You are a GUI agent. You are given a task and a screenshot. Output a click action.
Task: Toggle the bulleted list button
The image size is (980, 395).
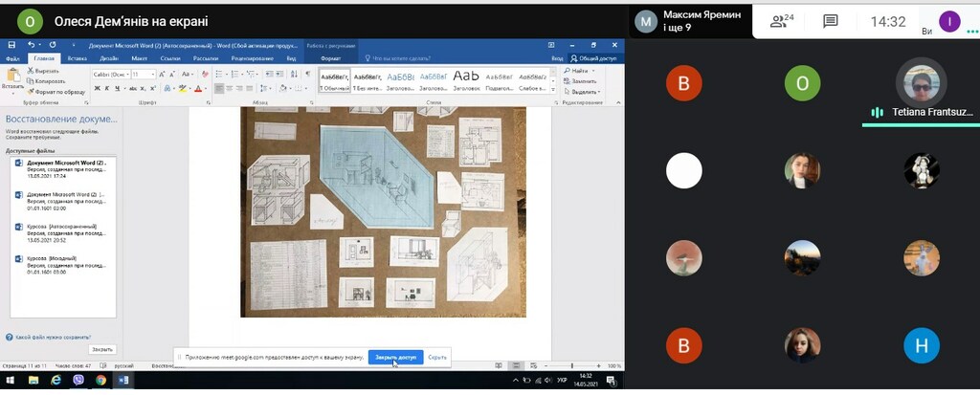[x=220, y=74]
